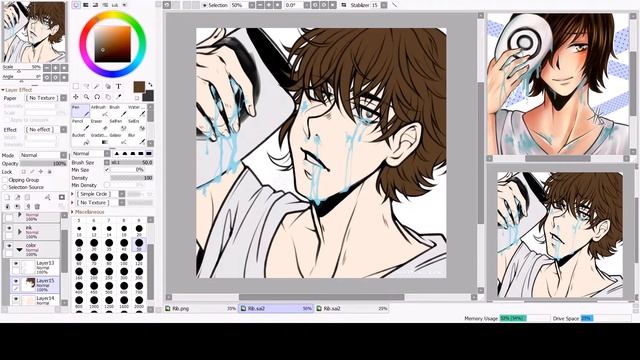This screenshot has height=360, width=640.
Task: Hide Layer15 visibility eye
Action: pyautogui.click(x=16, y=281)
